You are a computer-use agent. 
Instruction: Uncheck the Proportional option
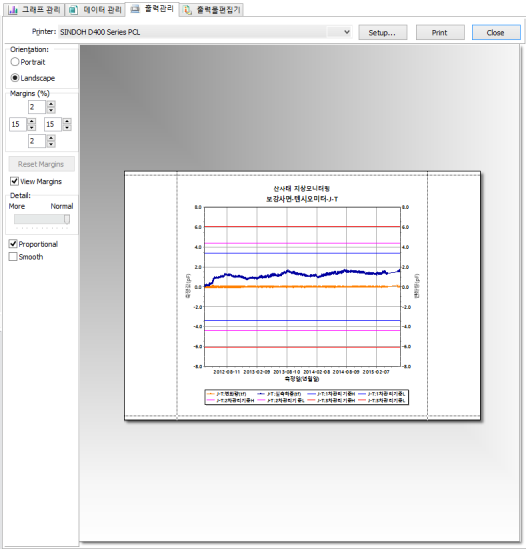pyautogui.click(x=33, y=244)
